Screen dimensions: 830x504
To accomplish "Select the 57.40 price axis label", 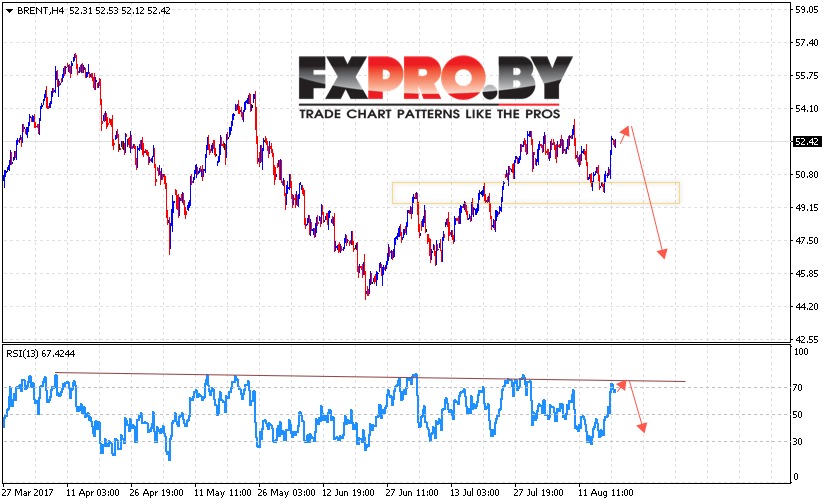I will point(807,42).
